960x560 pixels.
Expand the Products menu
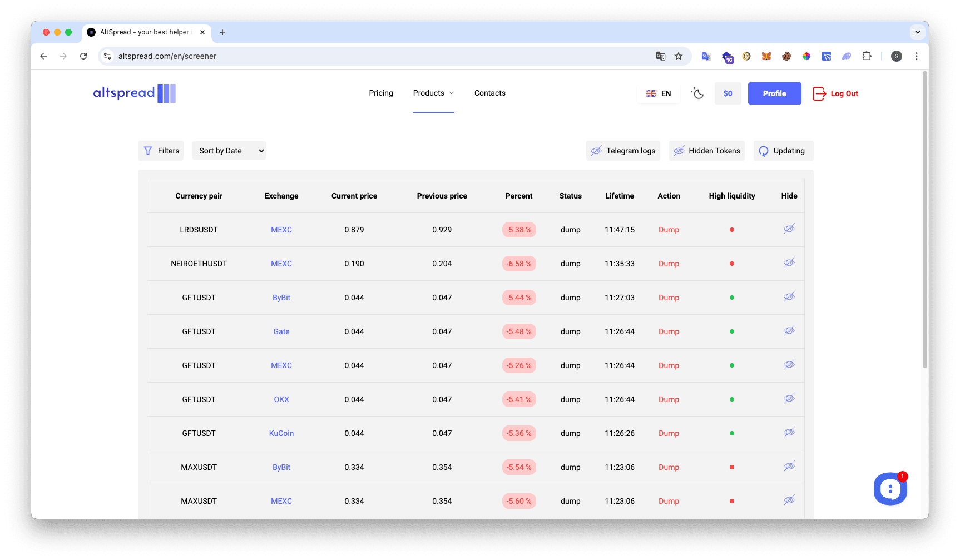(433, 93)
